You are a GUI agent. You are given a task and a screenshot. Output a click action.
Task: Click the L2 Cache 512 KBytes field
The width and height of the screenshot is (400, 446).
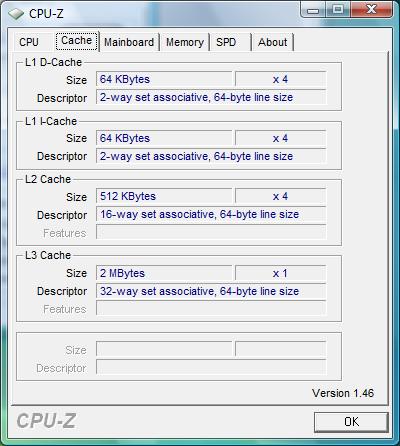[164, 196]
